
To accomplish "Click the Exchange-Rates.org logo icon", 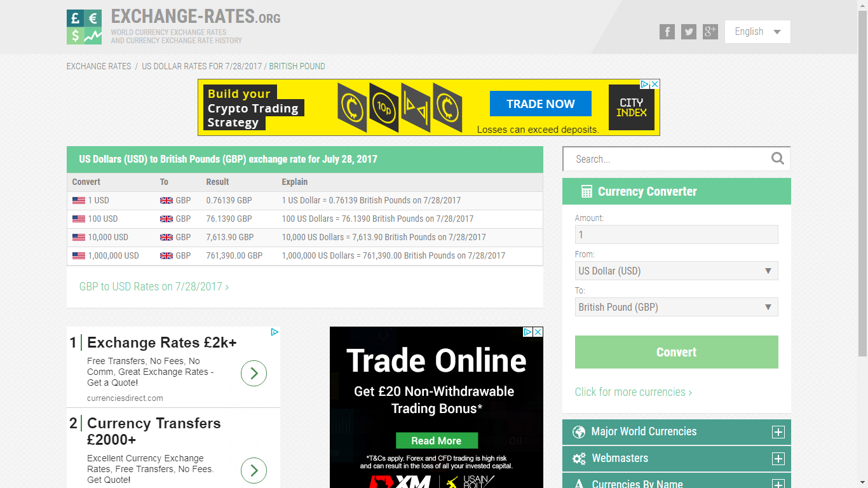I will pyautogui.click(x=84, y=27).
